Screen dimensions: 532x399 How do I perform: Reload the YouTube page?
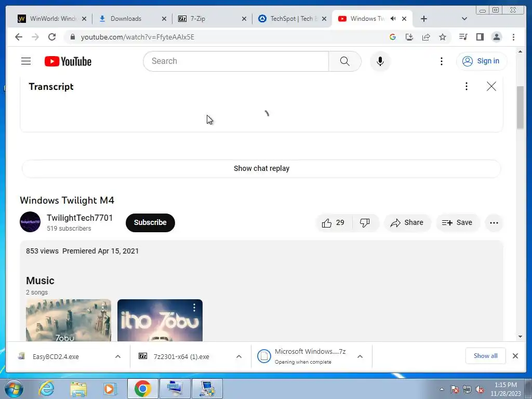(52, 37)
